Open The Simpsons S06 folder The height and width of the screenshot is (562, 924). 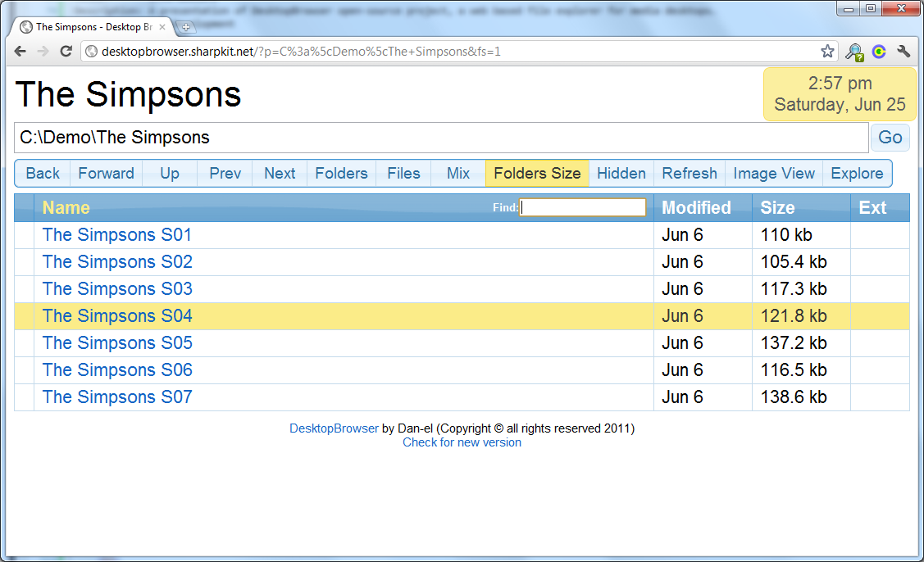[x=116, y=370]
